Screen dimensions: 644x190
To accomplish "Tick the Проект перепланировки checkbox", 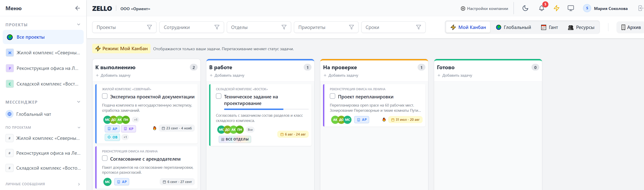I will click(x=332, y=96).
